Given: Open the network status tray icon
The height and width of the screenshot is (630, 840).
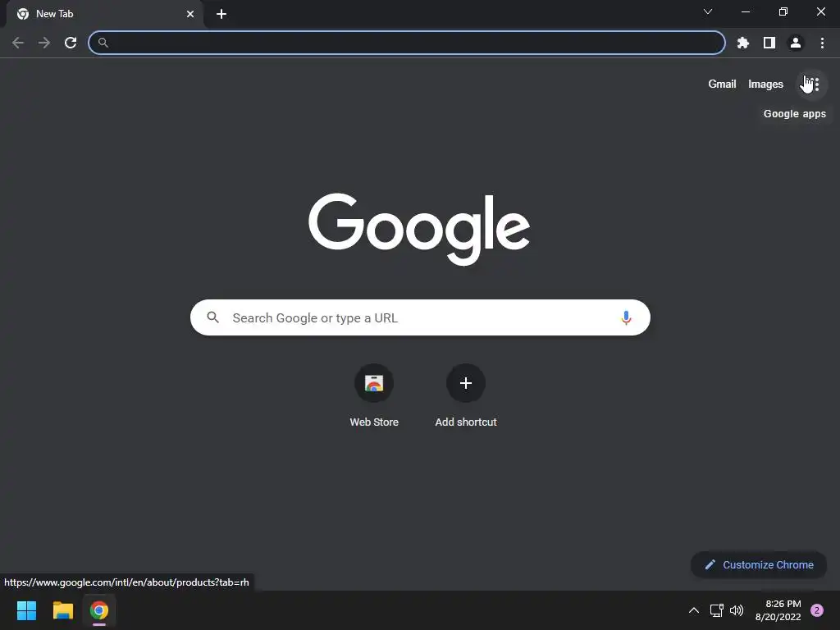Looking at the screenshot, I should point(716,610).
